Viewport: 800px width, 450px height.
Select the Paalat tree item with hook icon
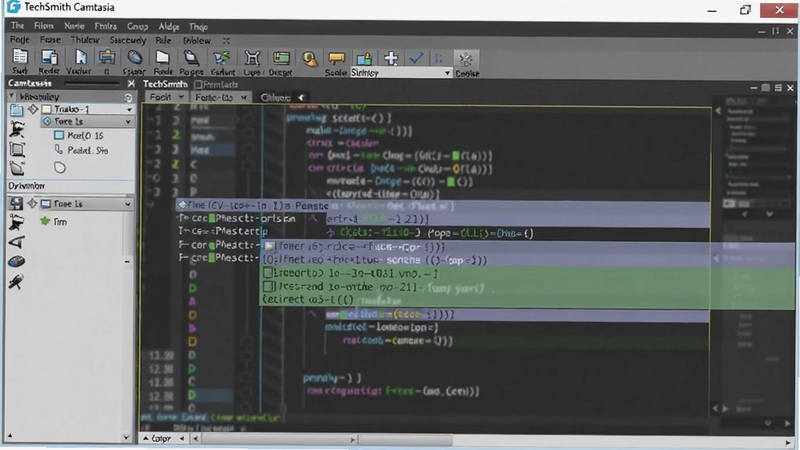tap(81, 150)
